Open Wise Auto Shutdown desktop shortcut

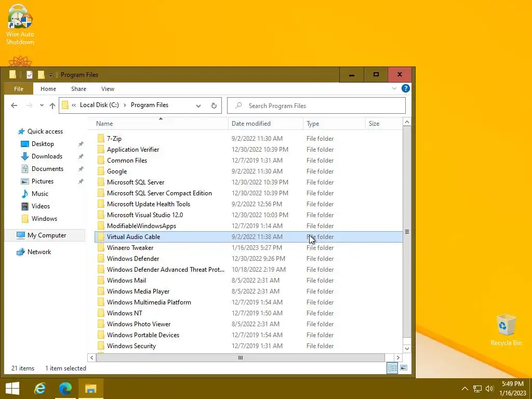click(x=20, y=25)
